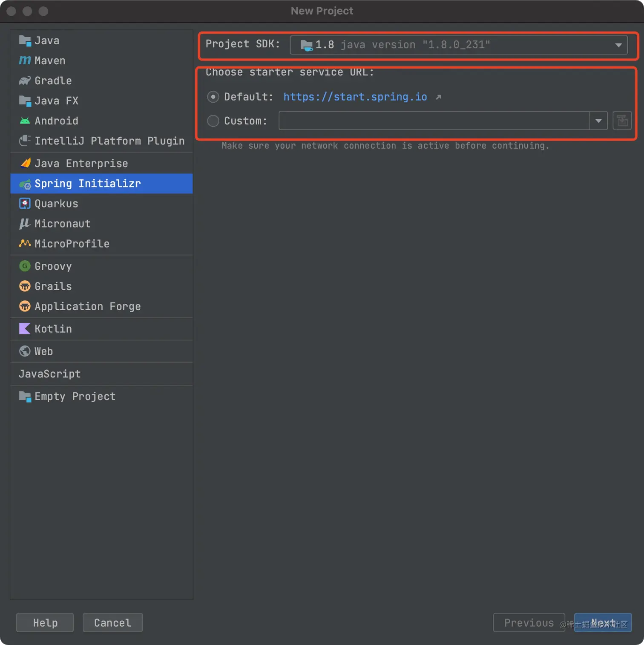This screenshot has width=644, height=645.
Task: Open https://start.spring.io link
Action: pos(355,97)
